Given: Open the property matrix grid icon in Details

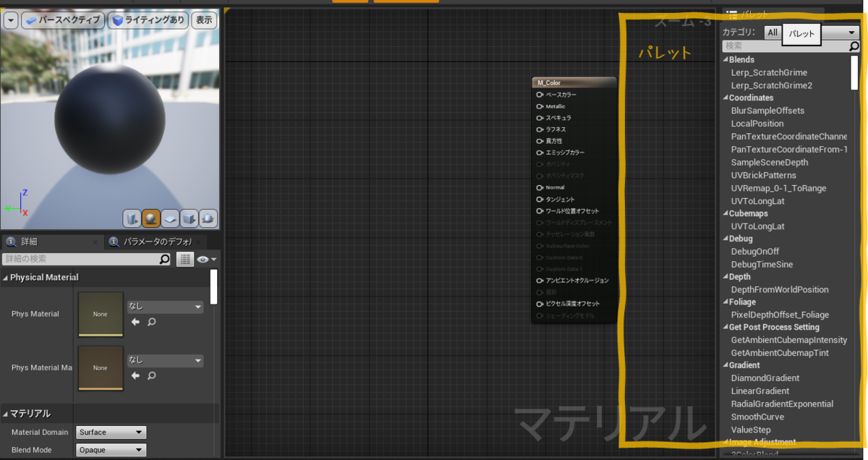Looking at the screenshot, I should point(185,259).
